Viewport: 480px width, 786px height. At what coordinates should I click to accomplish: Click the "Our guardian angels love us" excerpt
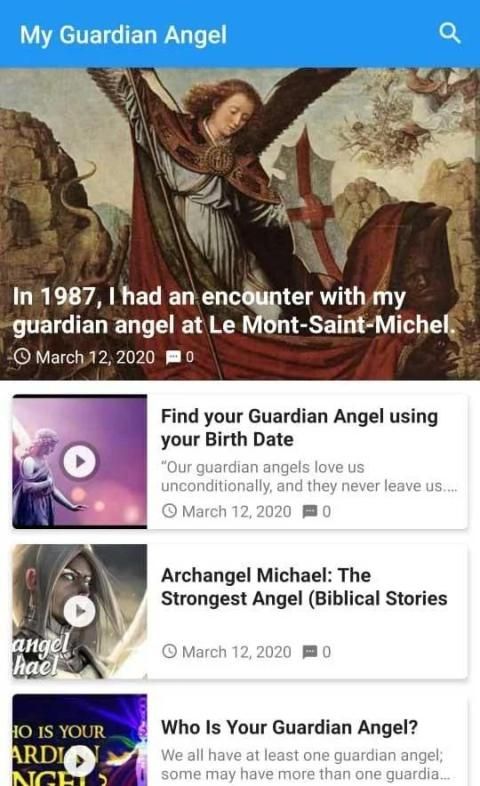pos(309,476)
